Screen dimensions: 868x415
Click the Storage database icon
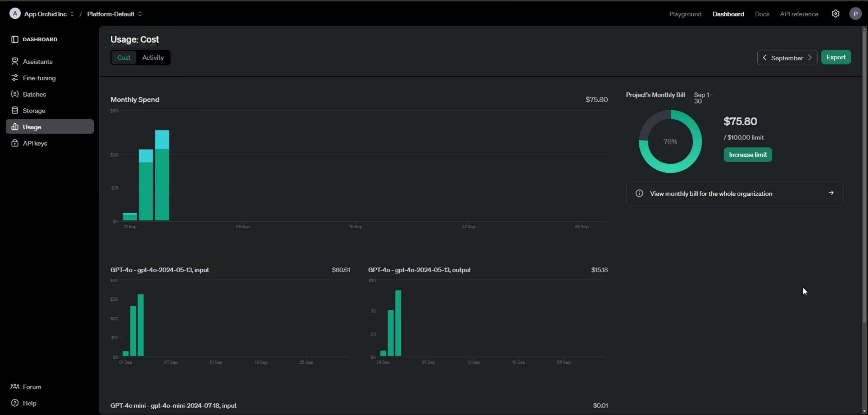(x=14, y=110)
